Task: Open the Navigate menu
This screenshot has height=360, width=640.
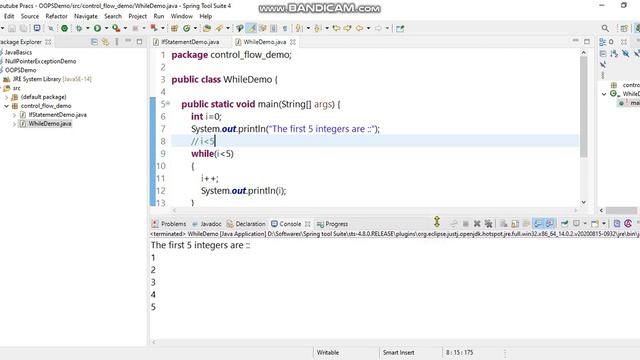Action: coord(86,16)
